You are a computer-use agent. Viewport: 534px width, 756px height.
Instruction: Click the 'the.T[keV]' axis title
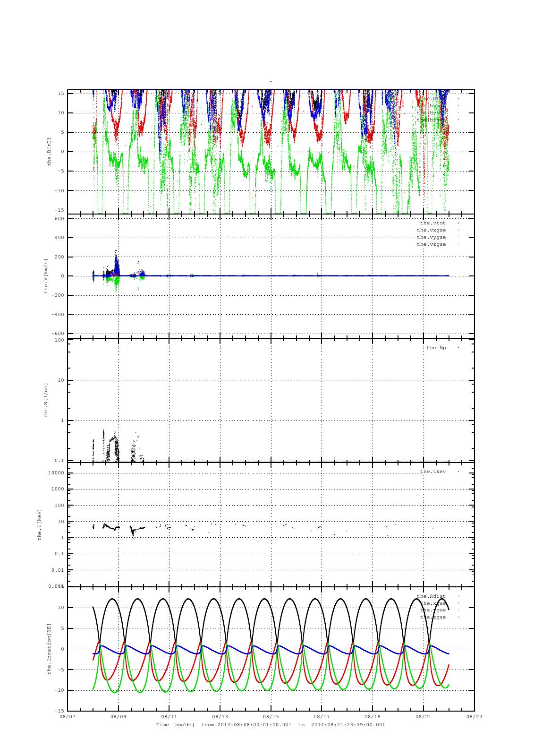pos(40,524)
